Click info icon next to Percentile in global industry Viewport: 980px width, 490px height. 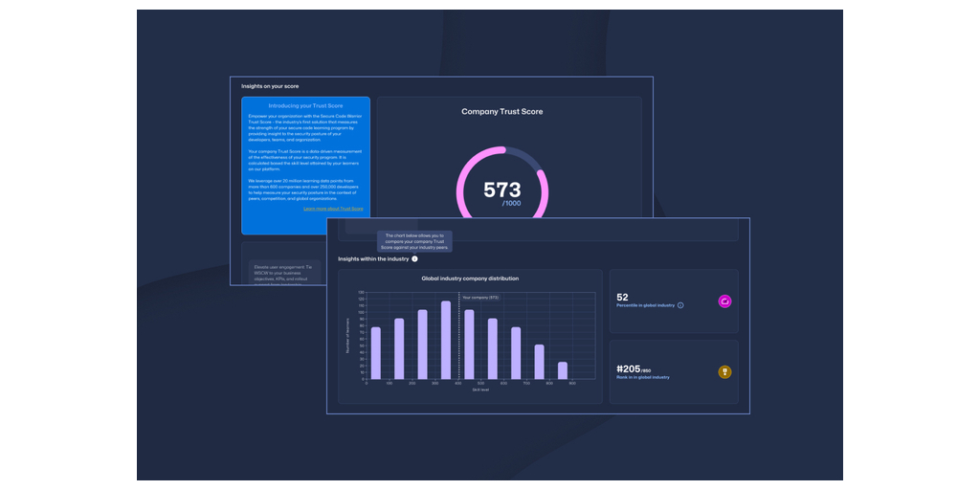coord(680,305)
